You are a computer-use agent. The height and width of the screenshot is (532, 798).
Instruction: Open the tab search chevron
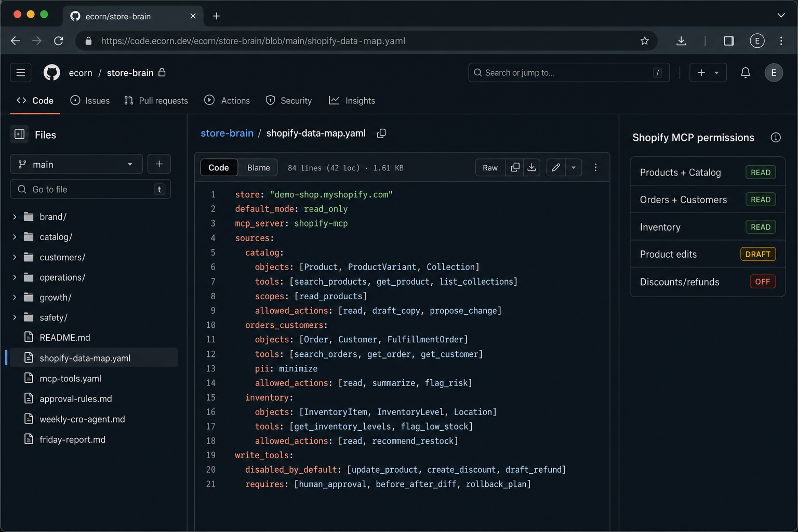pyautogui.click(x=781, y=16)
